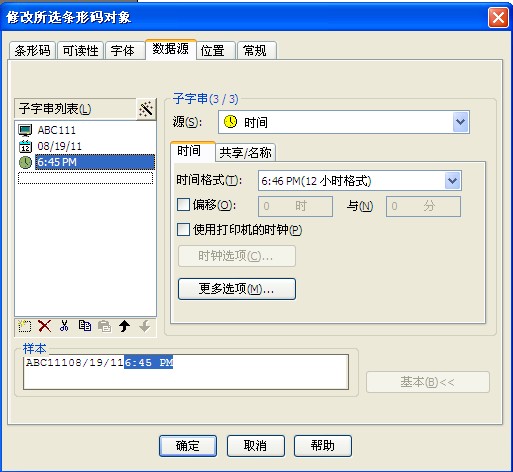The width and height of the screenshot is (513, 472).
Task: Click the new substring icon below list
Action: tap(25, 326)
